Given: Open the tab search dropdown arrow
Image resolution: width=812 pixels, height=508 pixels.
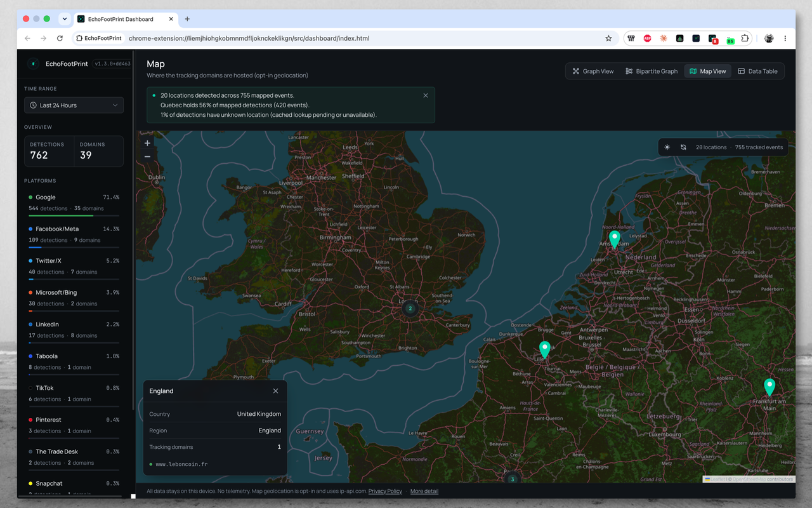Looking at the screenshot, I should pyautogui.click(x=64, y=19).
